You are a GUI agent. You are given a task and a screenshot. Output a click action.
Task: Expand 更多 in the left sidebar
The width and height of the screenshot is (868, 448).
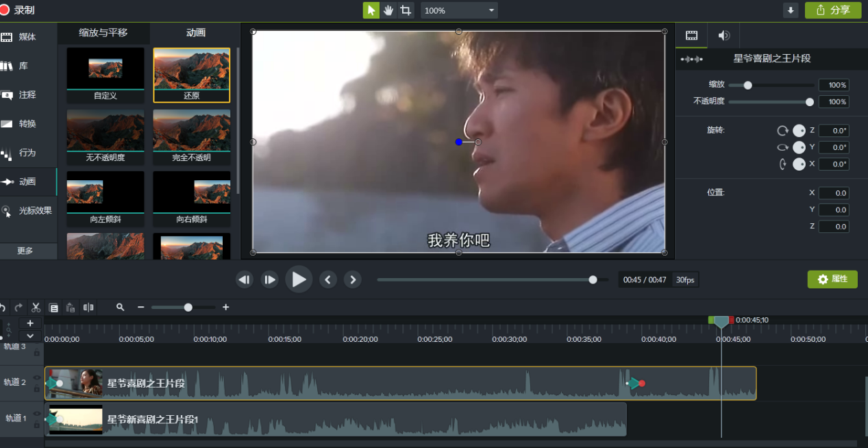coord(25,251)
